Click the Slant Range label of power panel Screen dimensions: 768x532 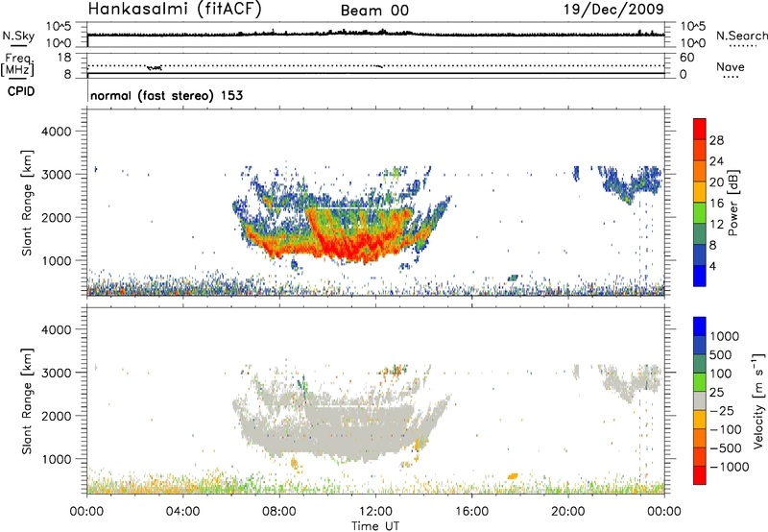(27, 203)
